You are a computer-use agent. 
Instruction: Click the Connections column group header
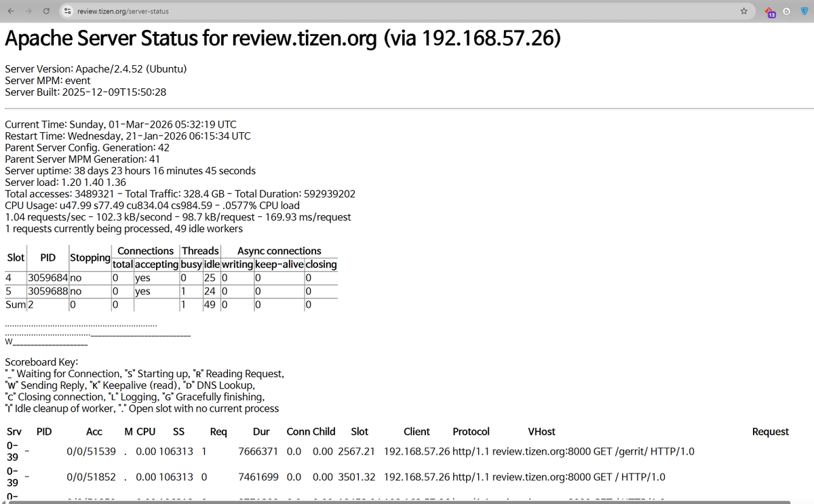(145, 251)
